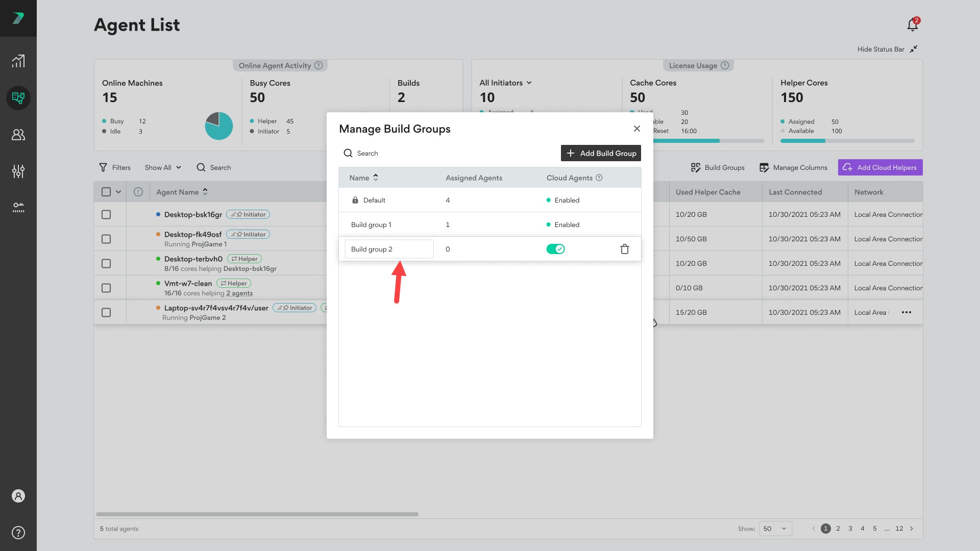This screenshot has height=551, width=980.
Task: Open the help question mark in the sidebar
Action: 18,533
